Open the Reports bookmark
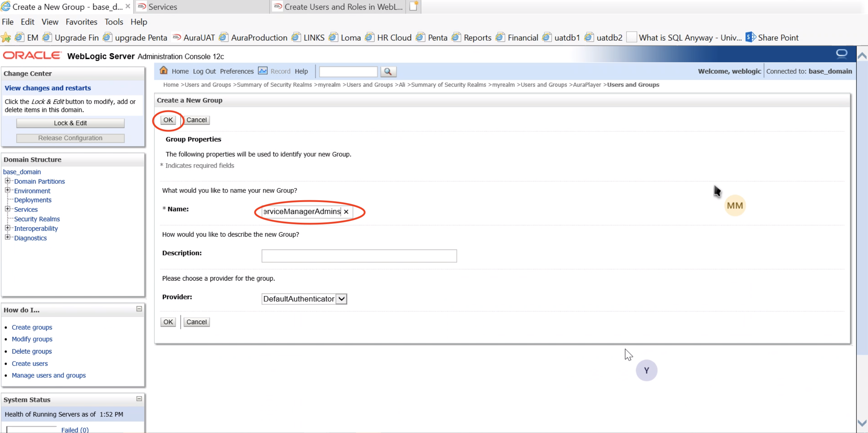 point(472,37)
